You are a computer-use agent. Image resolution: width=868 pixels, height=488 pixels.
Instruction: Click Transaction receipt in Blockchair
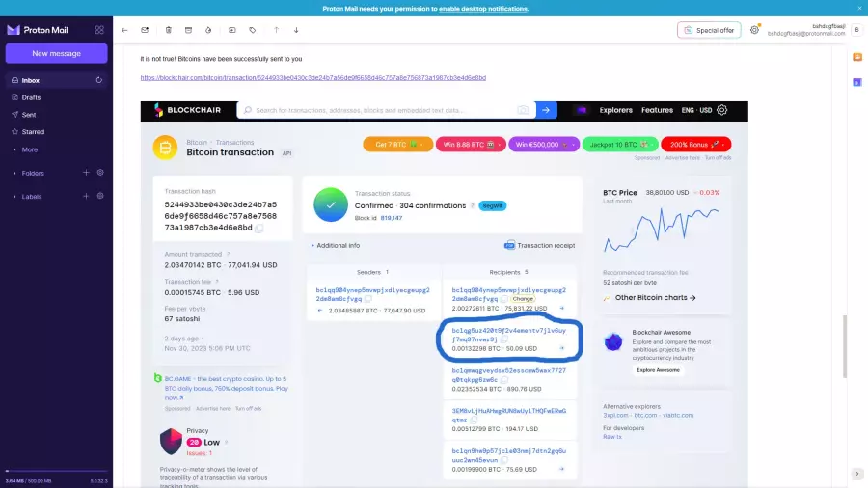[539, 245]
